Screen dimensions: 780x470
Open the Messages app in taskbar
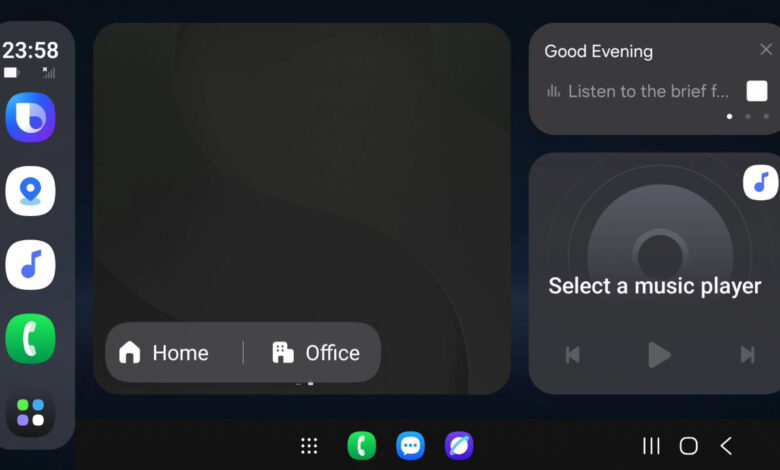coord(410,446)
